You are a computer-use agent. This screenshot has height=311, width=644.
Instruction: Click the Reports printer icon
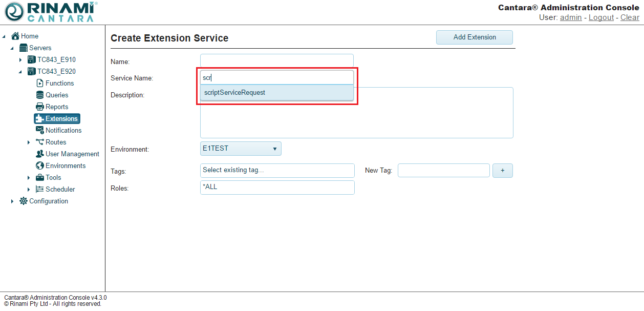point(40,107)
